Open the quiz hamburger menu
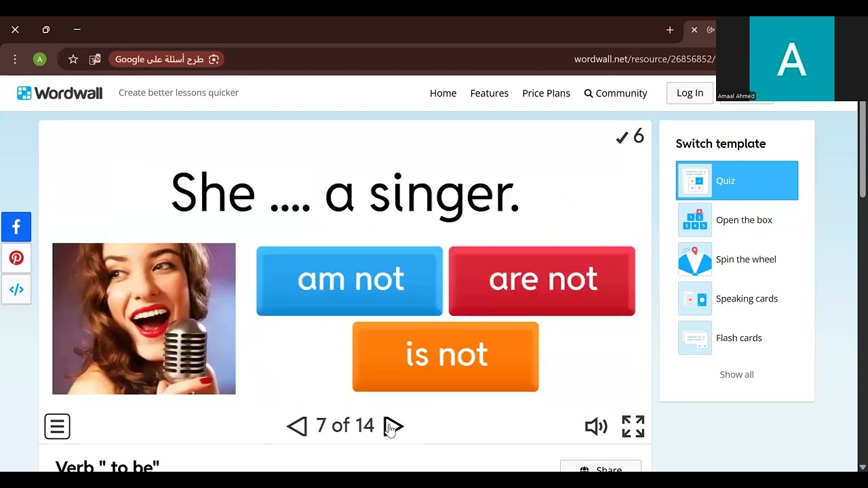 pos(57,426)
